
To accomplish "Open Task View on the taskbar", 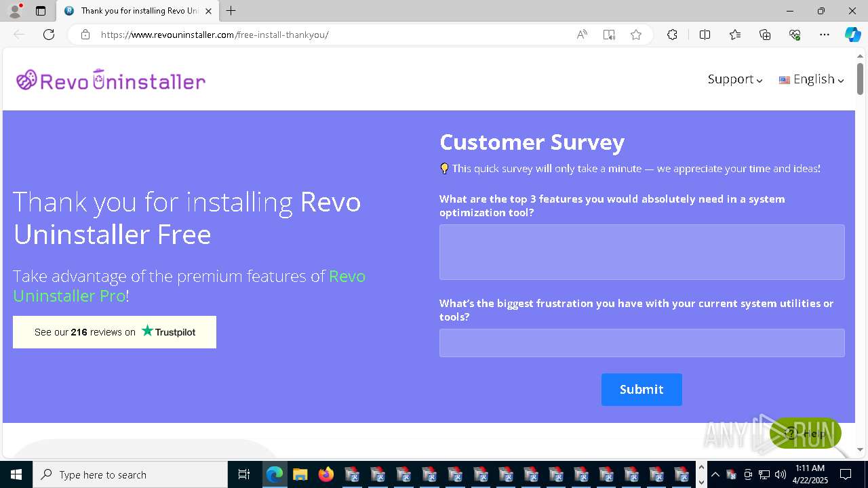I will (x=244, y=474).
